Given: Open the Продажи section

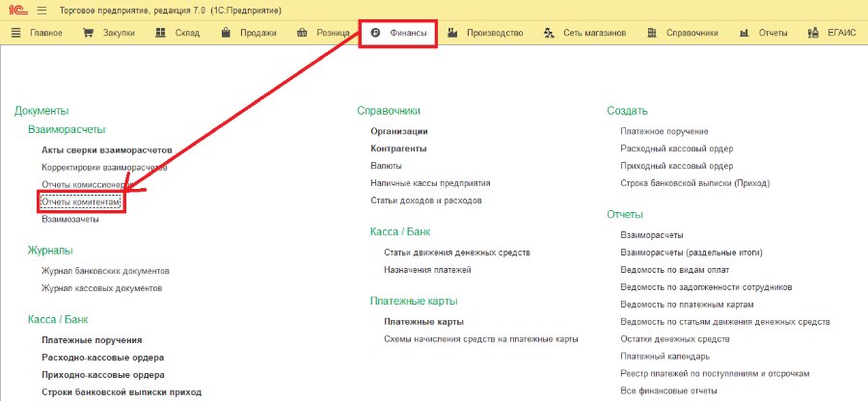Looking at the screenshot, I should click(258, 33).
